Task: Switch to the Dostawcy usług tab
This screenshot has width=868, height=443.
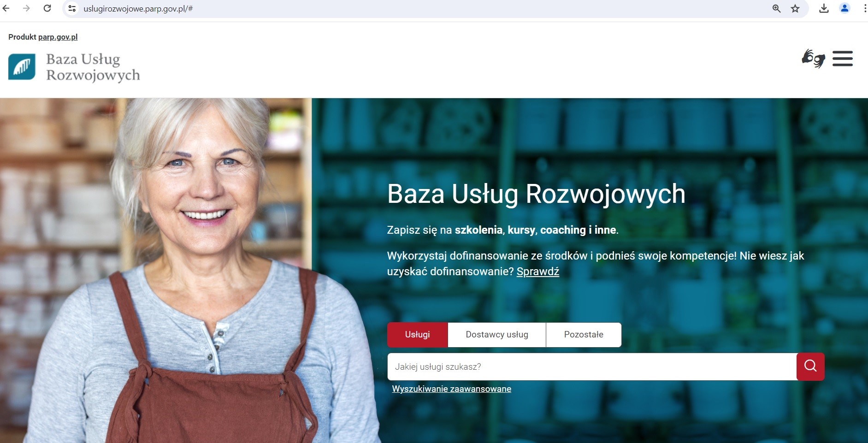Action: coord(497,335)
